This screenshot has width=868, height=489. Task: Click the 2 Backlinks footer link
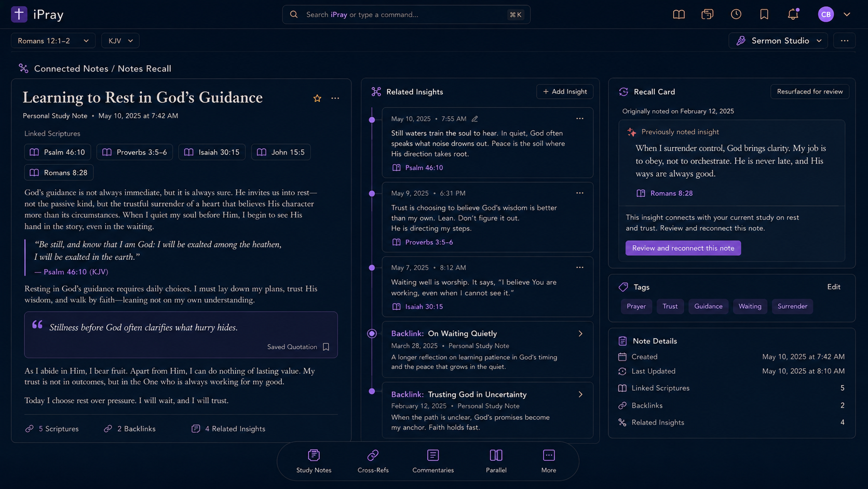130,429
